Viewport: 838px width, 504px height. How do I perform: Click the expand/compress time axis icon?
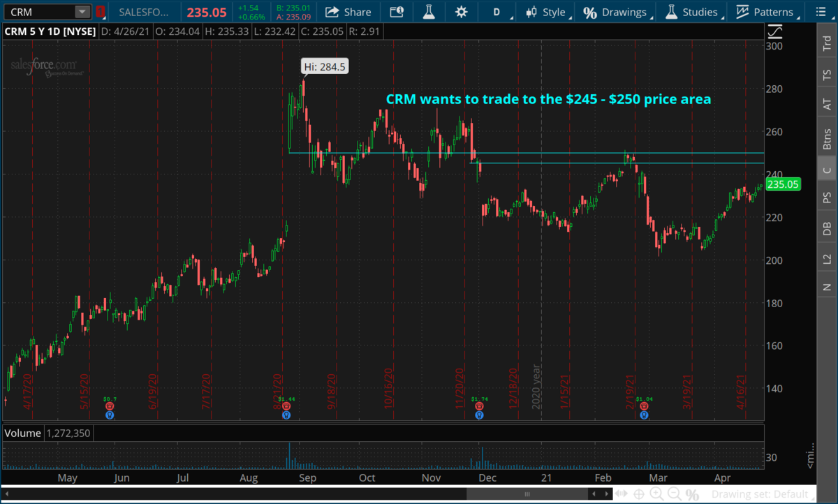pyautogui.click(x=623, y=494)
